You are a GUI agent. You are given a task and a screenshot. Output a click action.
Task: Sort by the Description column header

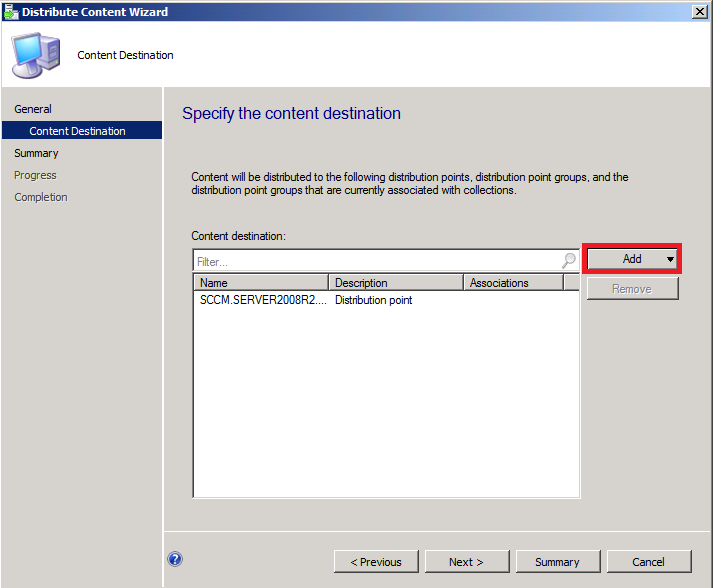(x=396, y=282)
